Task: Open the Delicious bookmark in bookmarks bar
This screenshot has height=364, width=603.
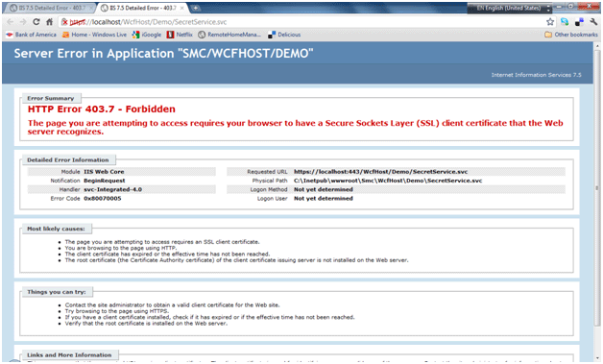Action: pyautogui.click(x=284, y=35)
